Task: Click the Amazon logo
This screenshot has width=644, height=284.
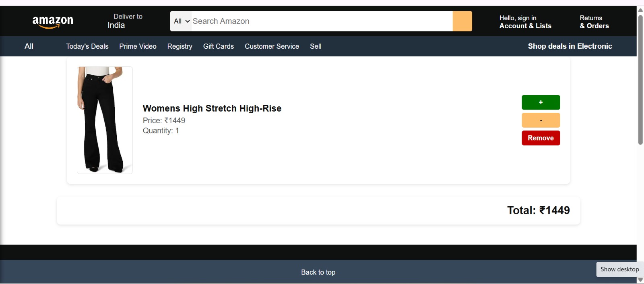Action: click(x=53, y=22)
